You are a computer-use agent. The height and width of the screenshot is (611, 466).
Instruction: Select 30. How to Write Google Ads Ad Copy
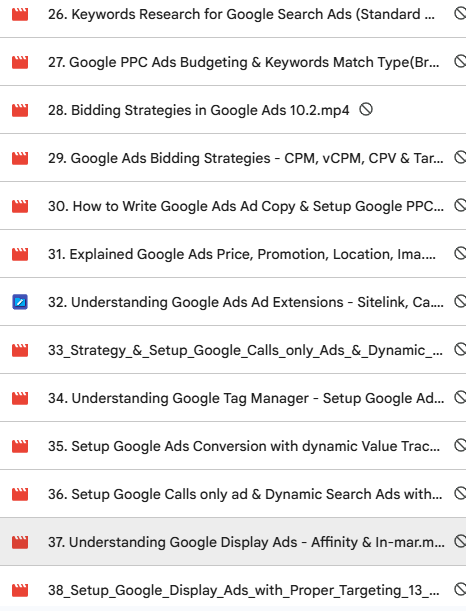pyautogui.click(x=245, y=206)
